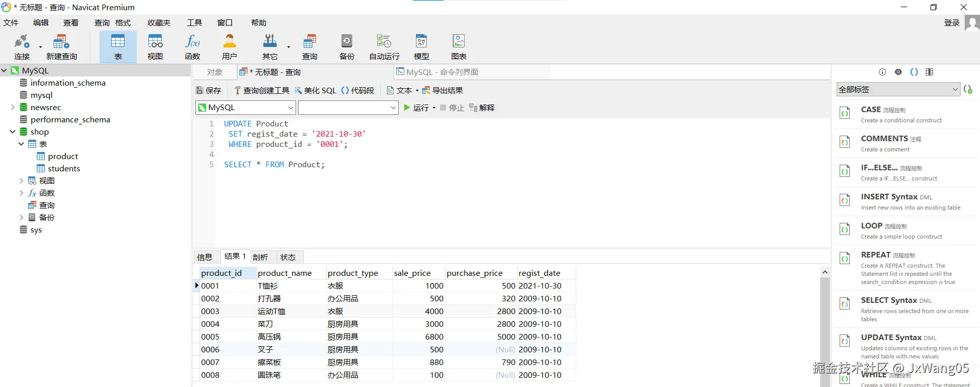
Task: Open the 全部标签 tags dropdown
Action: (x=898, y=89)
